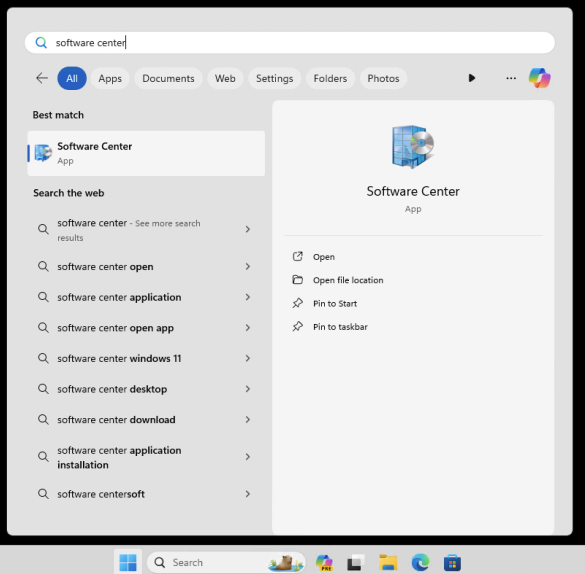Click the Open icon in preview pane
Screen dimensions: 585x574
coord(297,256)
